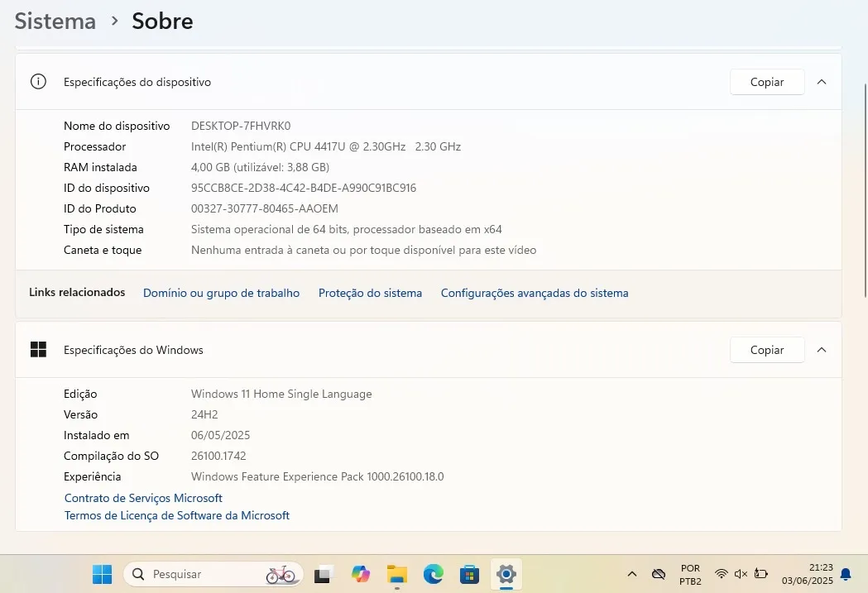
Task: Click the Processador label
Action: point(94,146)
